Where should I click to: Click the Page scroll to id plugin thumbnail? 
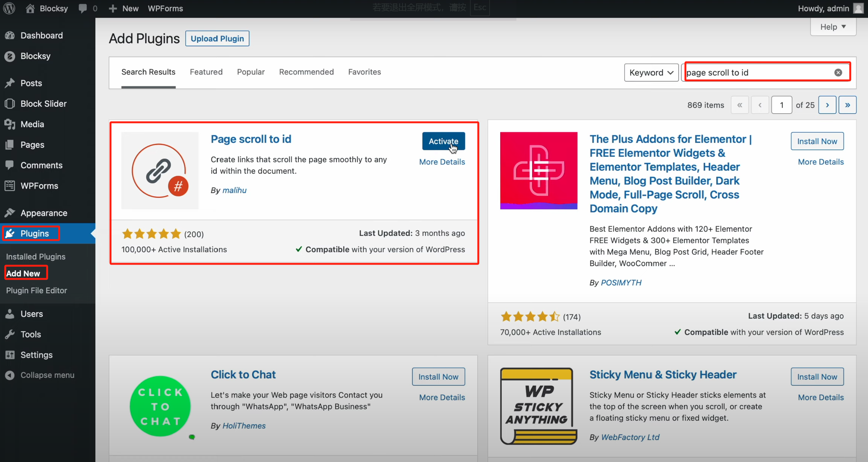160,171
